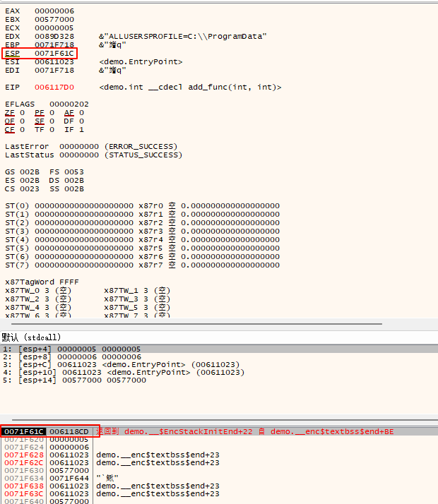Click the EDX register value 0089D328

click(x=55, y=36)
